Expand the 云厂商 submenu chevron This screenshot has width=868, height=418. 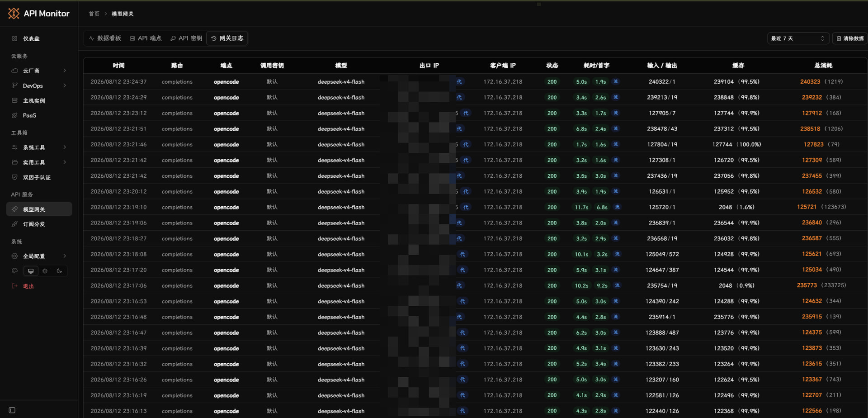(x=65, y=71)
